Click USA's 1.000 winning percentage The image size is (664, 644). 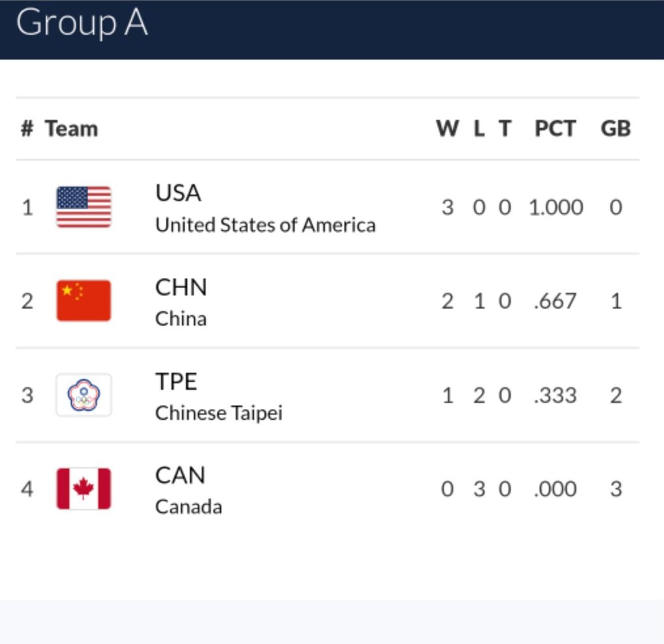coord(555,208)
